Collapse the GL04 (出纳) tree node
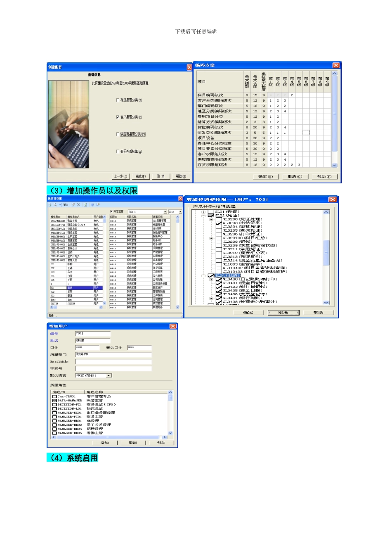 (x=203, y=275)
